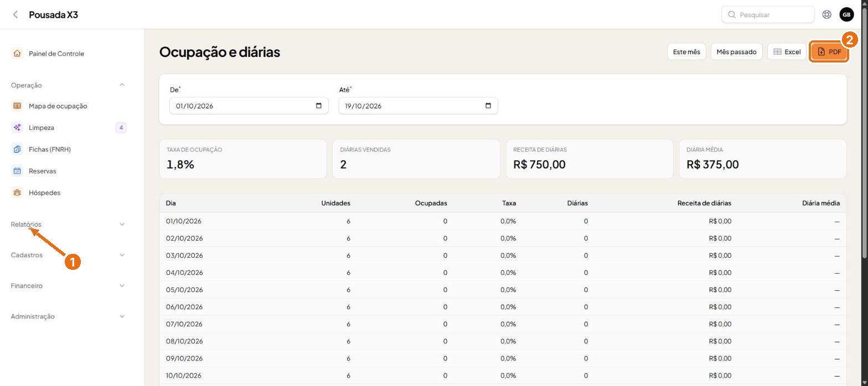Select the row for 07/10/2026
The width and height of the screenshot is (868, 386).
(x=503, y=324)
